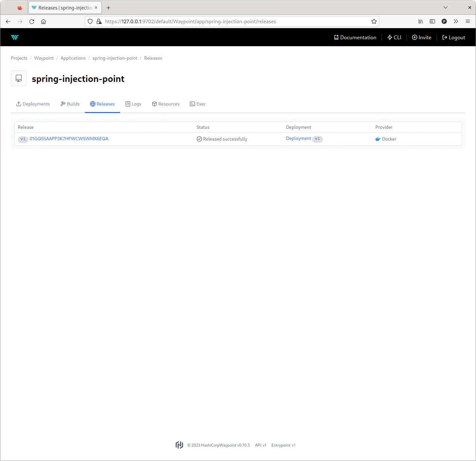
Task: Open the Deployment v1 link
Action: point(298,139)
